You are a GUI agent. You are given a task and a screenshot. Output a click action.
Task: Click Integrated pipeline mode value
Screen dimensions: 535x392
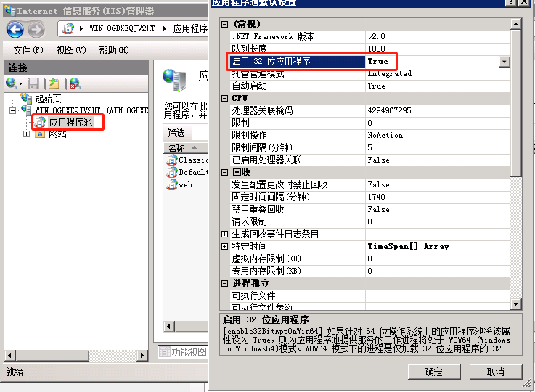tap(390, 74)
